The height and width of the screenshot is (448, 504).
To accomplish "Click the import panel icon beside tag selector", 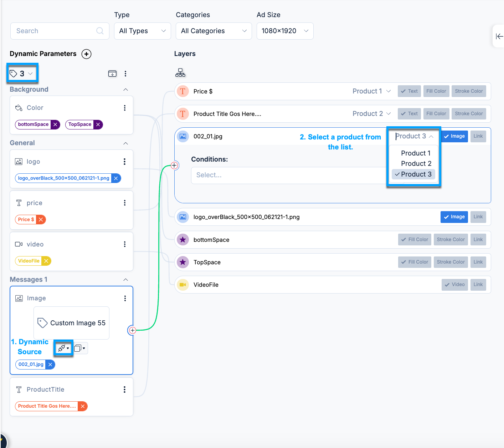I will 112,73.
